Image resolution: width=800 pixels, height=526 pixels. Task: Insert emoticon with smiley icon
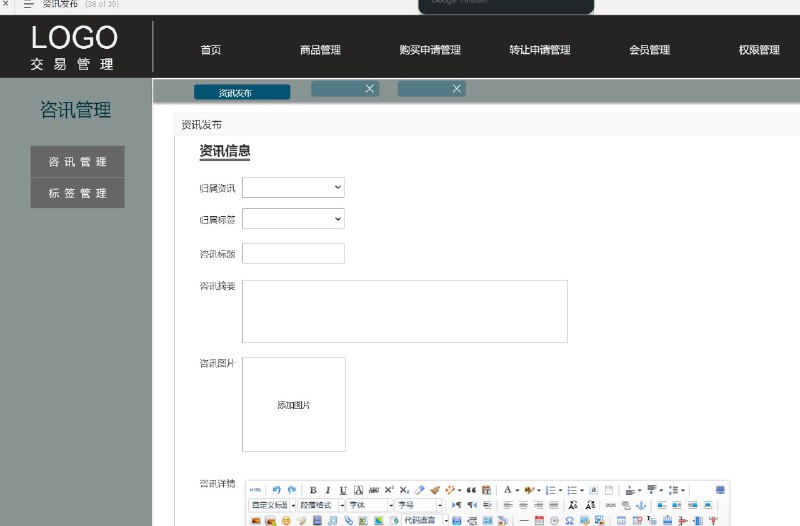tap(286, 520)
